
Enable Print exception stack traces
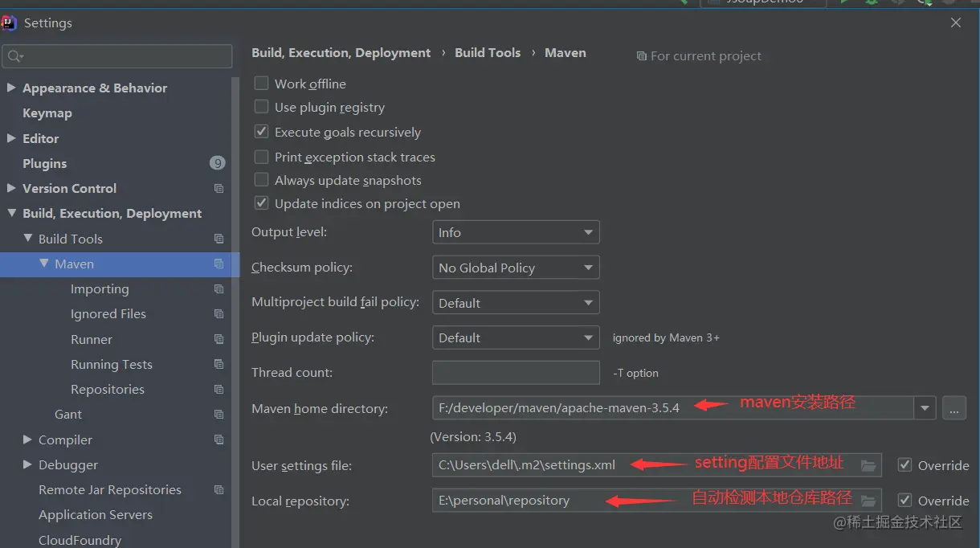click(261, 156)
